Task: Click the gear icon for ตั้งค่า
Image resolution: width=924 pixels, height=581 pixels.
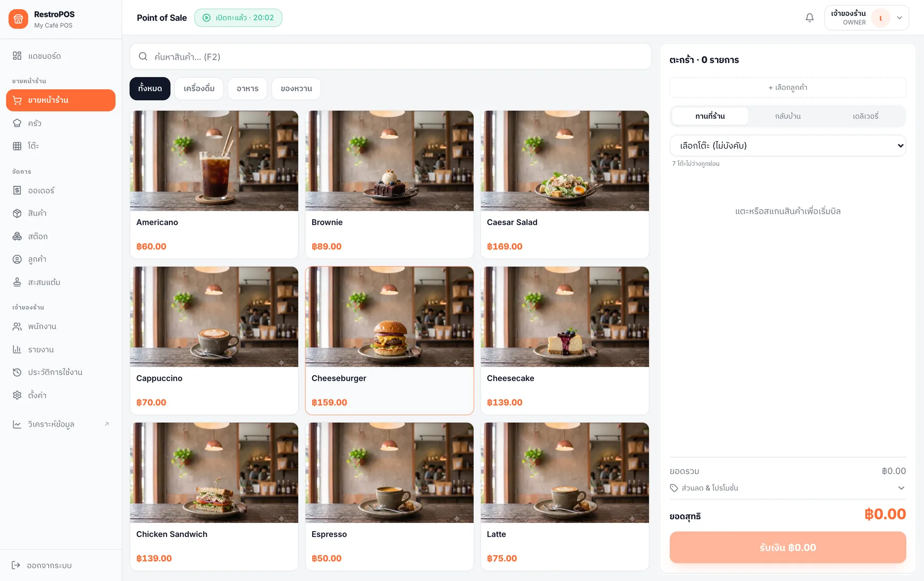Action: pos(17,395)
